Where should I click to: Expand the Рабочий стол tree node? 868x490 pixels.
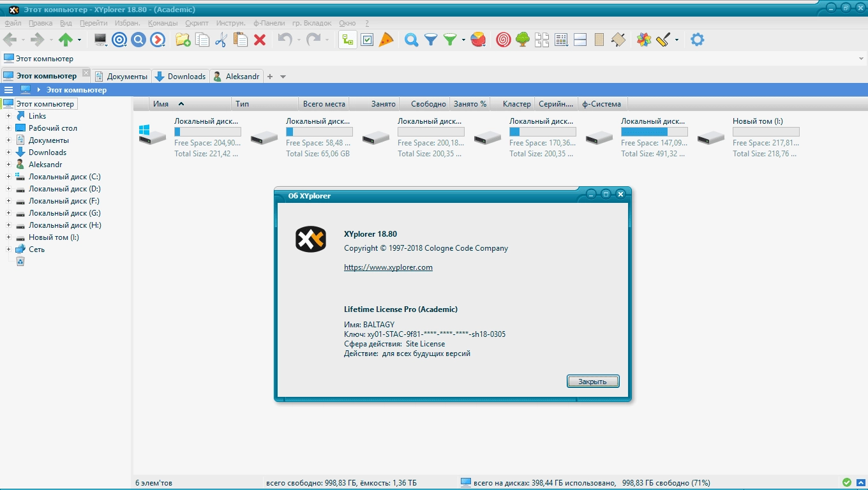[8, 128]
